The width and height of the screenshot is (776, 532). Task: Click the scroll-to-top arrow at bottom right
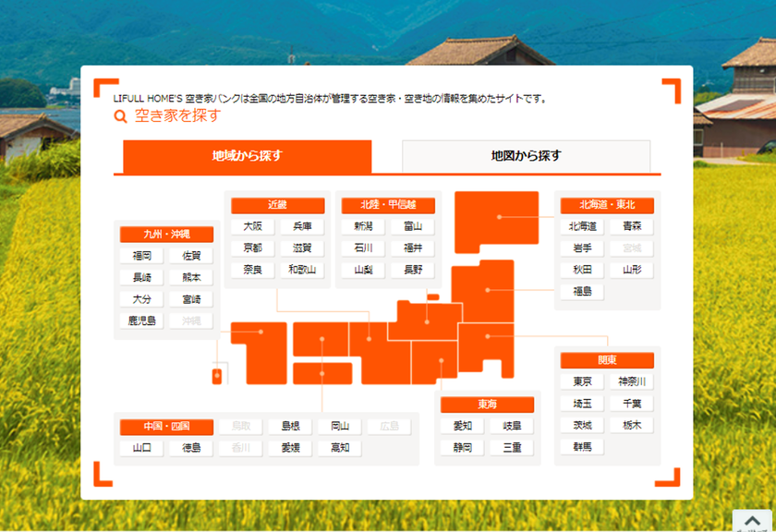click(x=753, y=522)
